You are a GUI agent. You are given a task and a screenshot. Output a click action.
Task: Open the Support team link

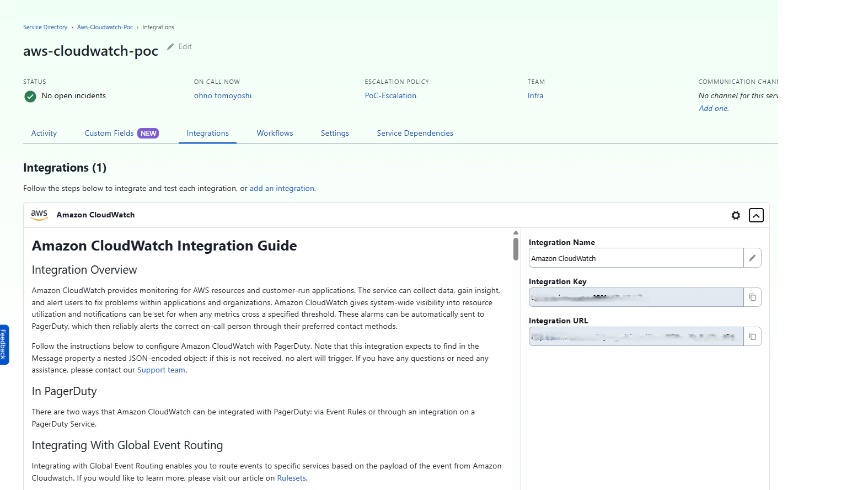tap(161, 370)
